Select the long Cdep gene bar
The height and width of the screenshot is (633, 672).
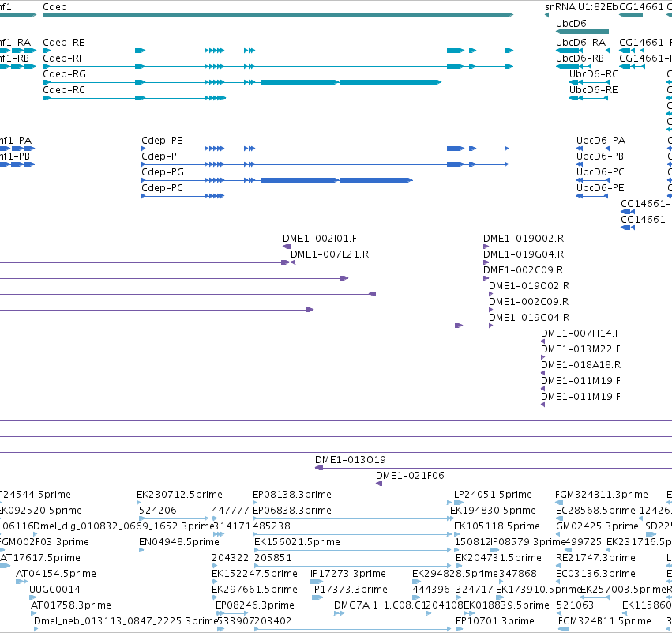[278, 15]
